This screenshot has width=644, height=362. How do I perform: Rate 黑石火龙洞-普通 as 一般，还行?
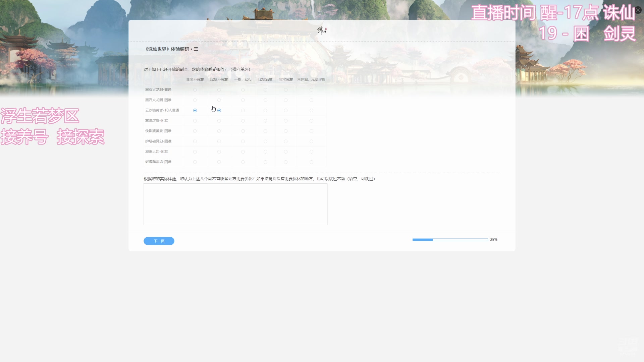click(x=243, y=90)
